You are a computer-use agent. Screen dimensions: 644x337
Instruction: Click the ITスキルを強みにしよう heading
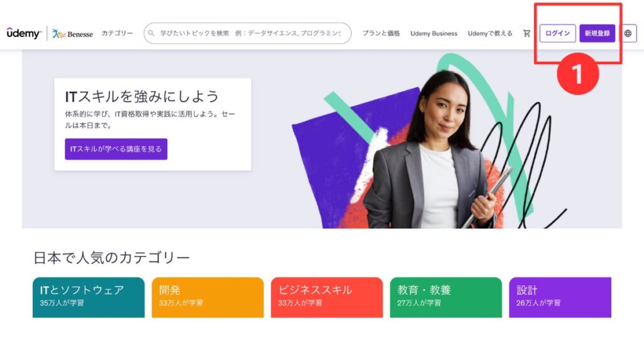(142, 96)
